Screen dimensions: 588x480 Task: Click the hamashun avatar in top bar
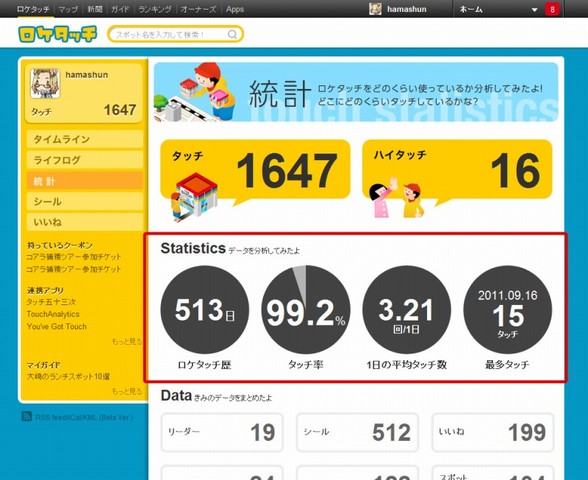click(x=375, y=9)
